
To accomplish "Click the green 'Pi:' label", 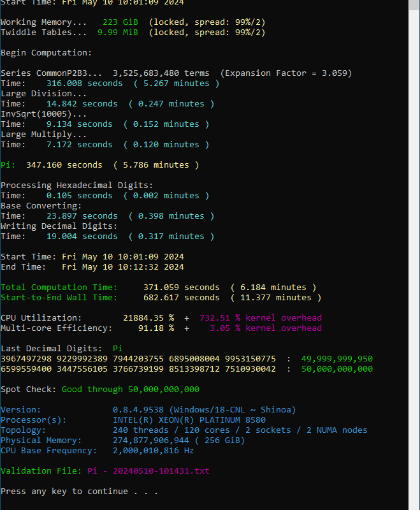I will pos(8,165).
